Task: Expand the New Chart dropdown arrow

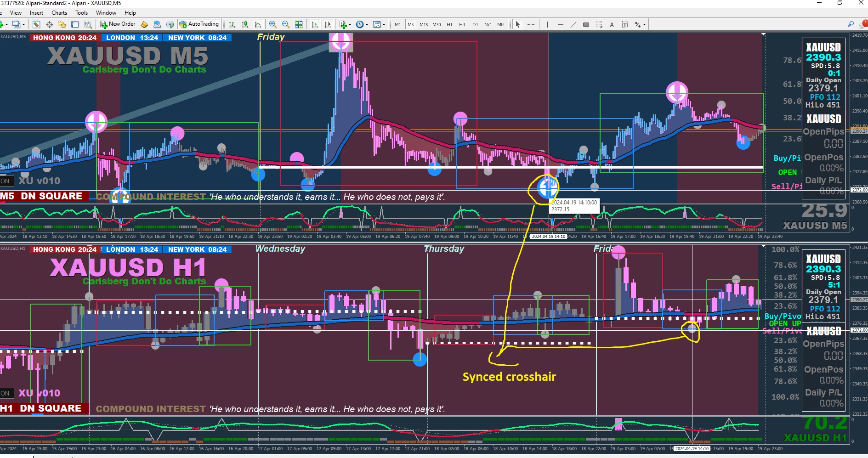Action: 6,24
